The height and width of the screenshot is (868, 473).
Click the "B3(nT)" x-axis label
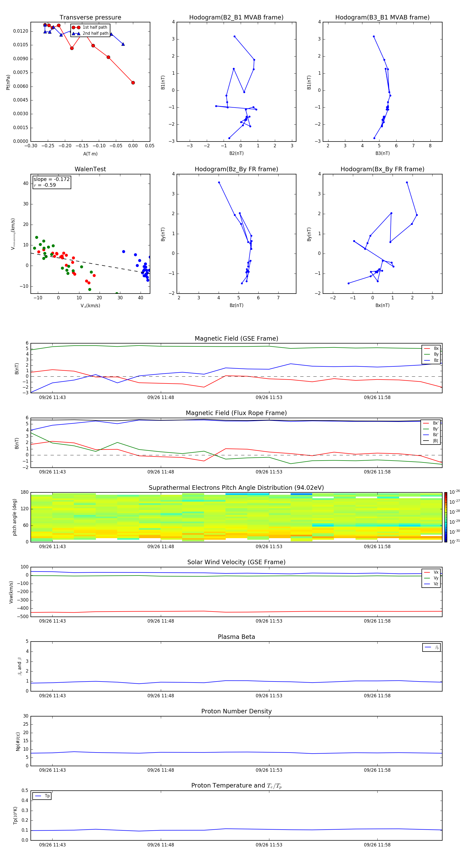click(x=382, y=153)
